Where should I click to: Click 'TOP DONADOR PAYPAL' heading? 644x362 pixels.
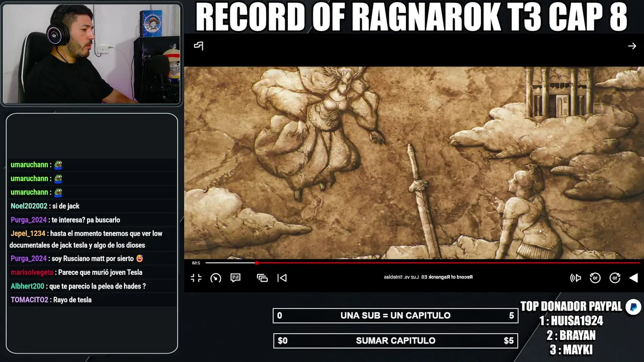pyautogui.click(x=571, y=307)
